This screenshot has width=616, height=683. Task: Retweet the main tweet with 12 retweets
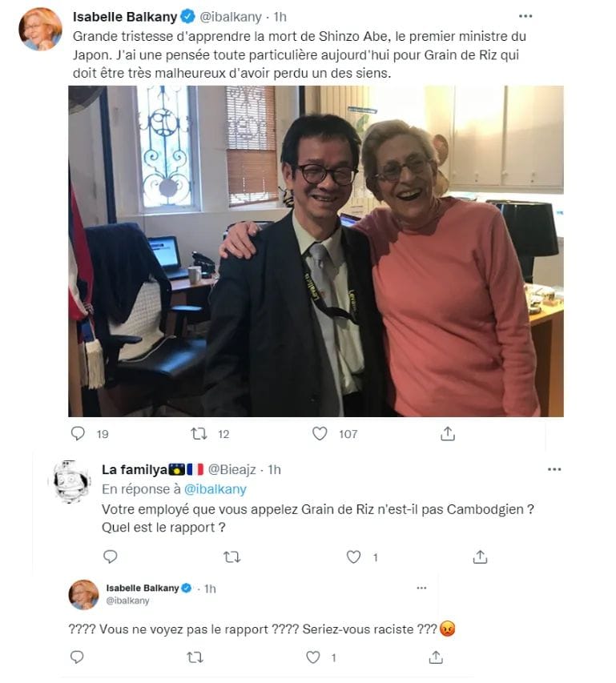click(x=199, y=433)
